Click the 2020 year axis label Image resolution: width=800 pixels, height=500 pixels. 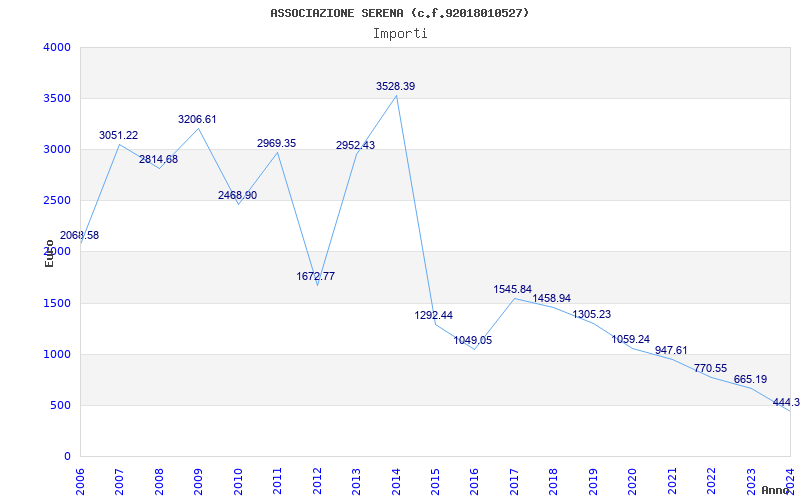633,481
